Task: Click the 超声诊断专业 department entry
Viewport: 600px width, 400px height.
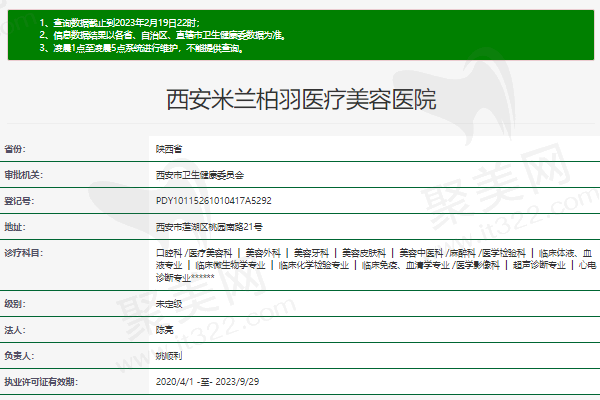Action: tap(539, 265)
